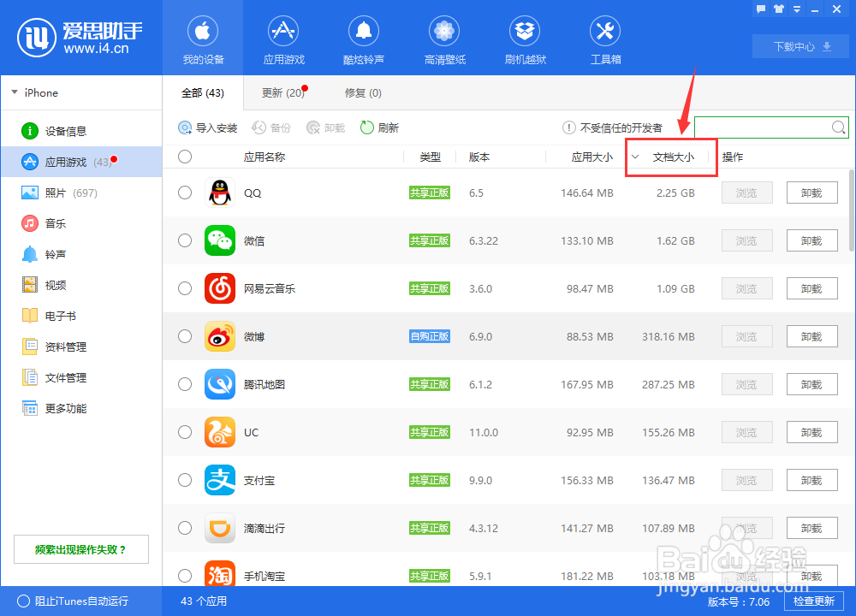Click the feedback message icon in title bar
The height and width of the screenshot is (616, 856).
click(761, 9)
